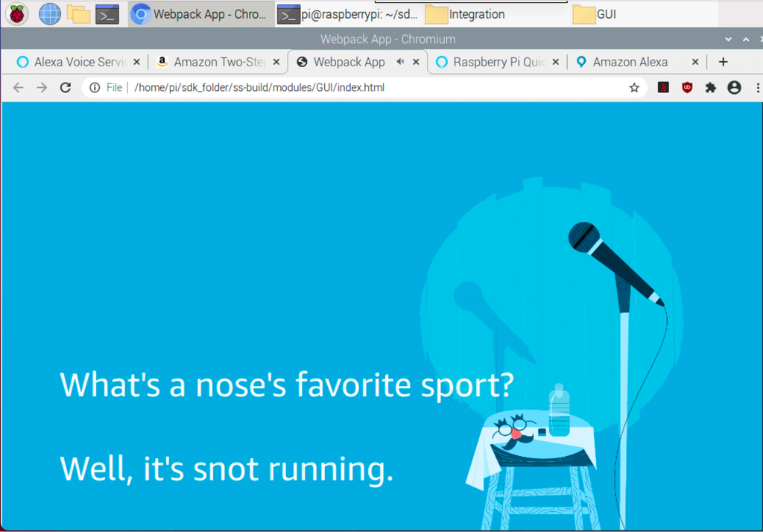The height and width of the screenshot is (532, 763).
Task: Launch the terminal from the taskbar launcher
Action: pos(107,15)
